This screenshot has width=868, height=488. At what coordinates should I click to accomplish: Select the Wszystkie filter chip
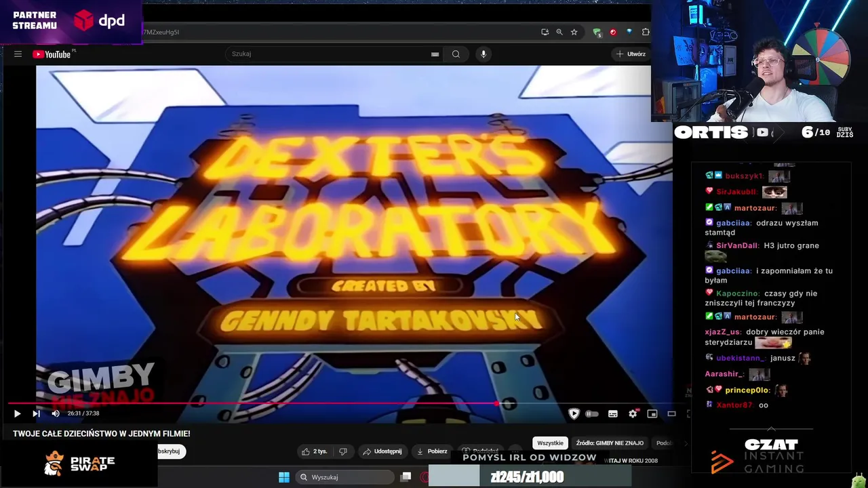[550, 443]
